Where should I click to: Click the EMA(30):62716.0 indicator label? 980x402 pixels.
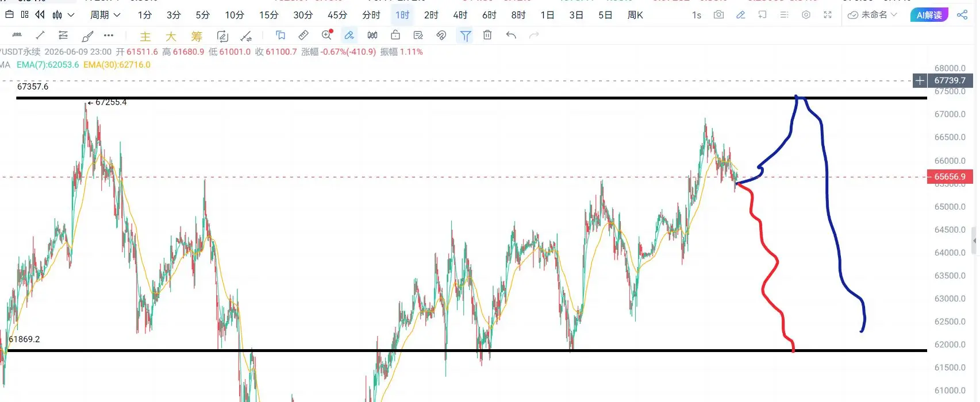117,65
